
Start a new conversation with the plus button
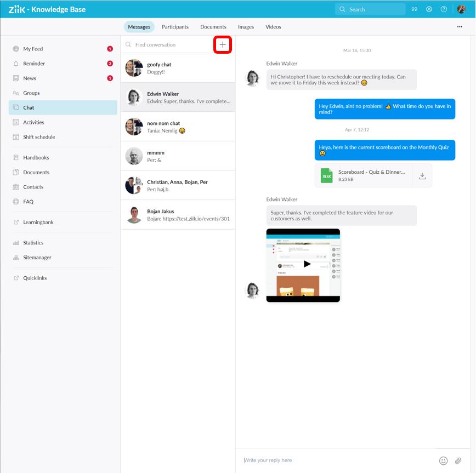tap(223, 44)
